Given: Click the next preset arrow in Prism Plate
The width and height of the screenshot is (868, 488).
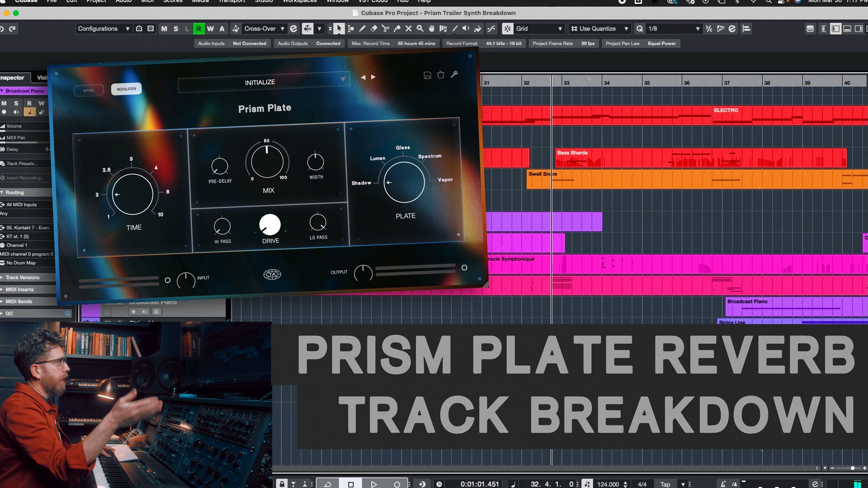Looking at the screenshot, I should 373,77.
